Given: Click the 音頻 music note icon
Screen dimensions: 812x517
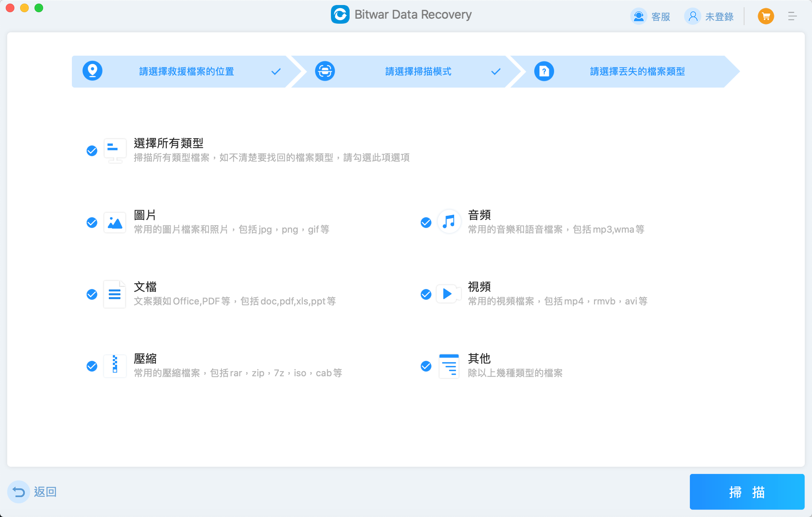Looking at the screenshot, I should click(449, 222).
